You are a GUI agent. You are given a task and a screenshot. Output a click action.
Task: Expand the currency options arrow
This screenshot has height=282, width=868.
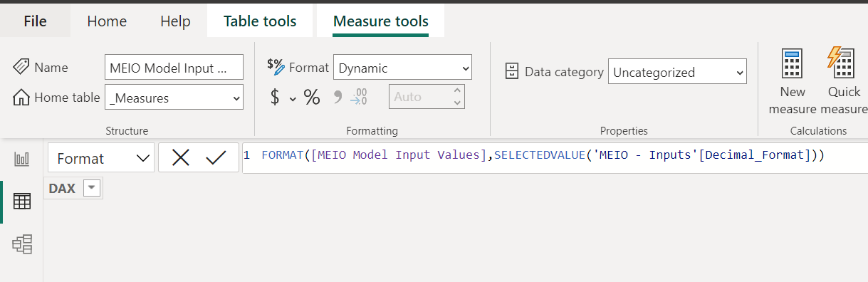292,99
